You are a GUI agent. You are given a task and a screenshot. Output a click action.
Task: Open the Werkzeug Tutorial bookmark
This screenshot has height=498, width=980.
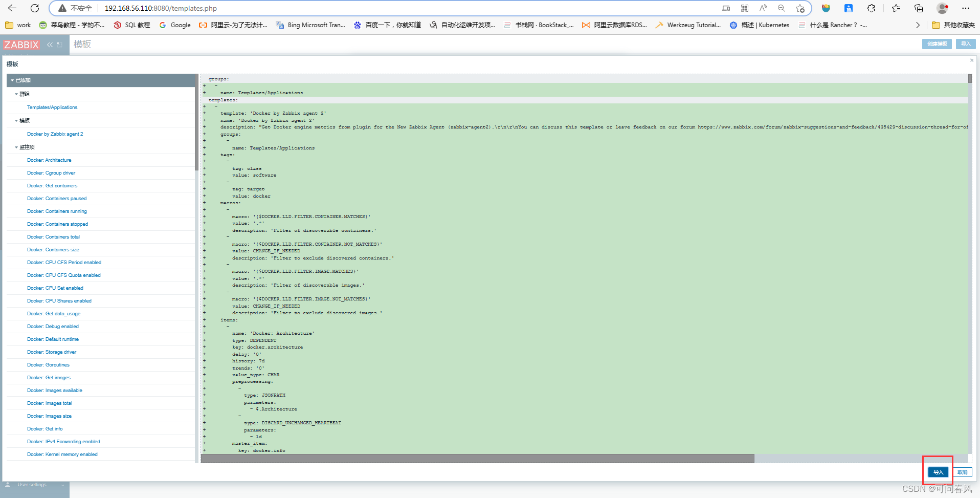[688, 25]
